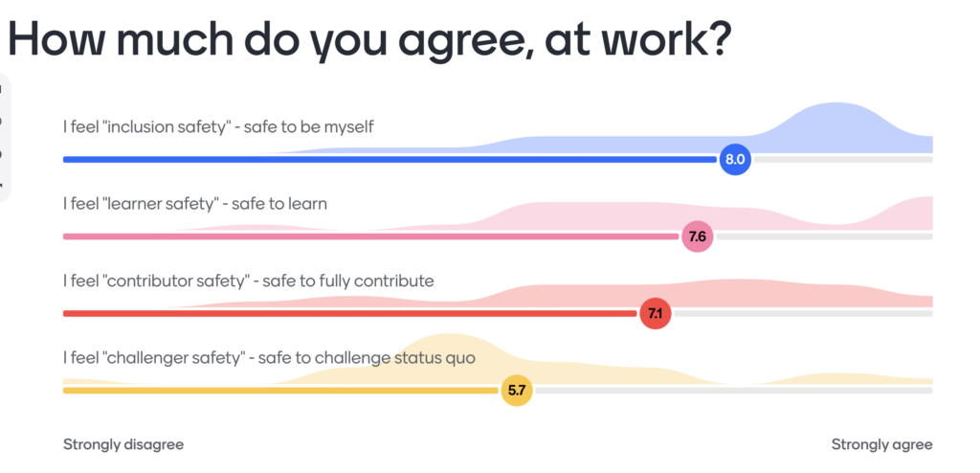Viewport: 980px width, 473px height.
Task: Click the red 7.1 slider handle
Action: [x=655, y=313]
